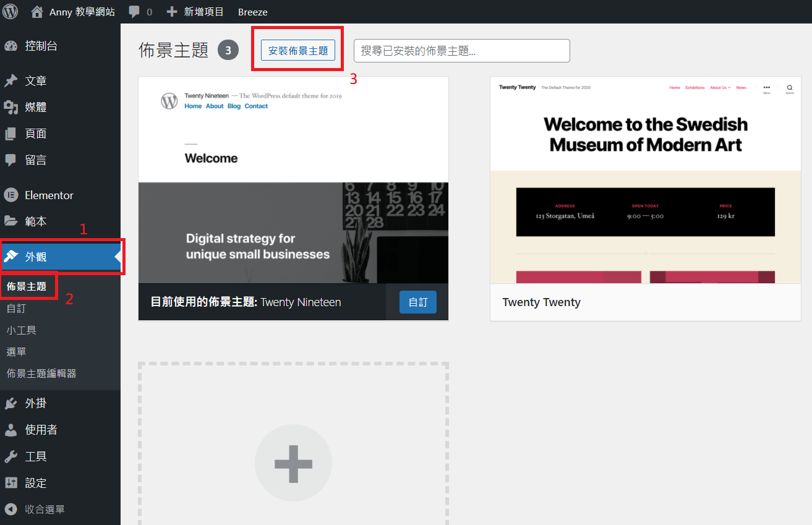Open the 自訂 submenu under 外觀

point(16,309)
